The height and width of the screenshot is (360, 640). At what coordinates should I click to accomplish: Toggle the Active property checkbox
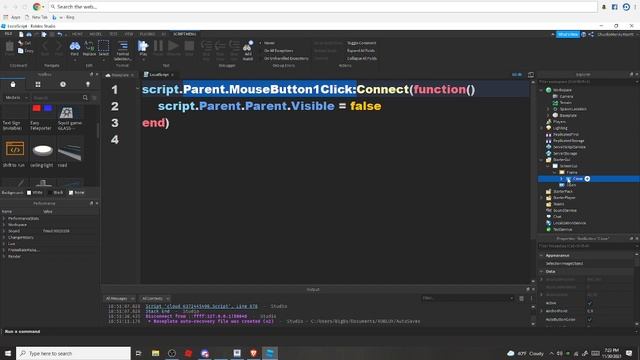tap(589, 303)
